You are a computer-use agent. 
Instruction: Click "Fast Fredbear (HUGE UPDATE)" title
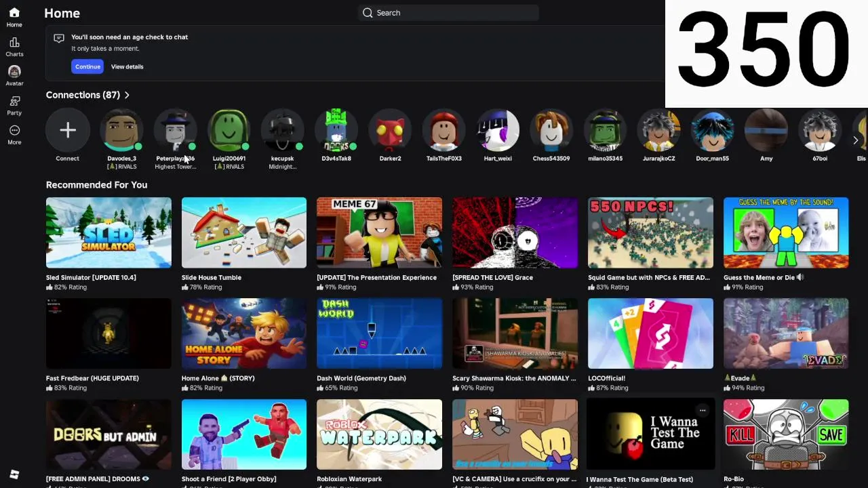point(92,378)
